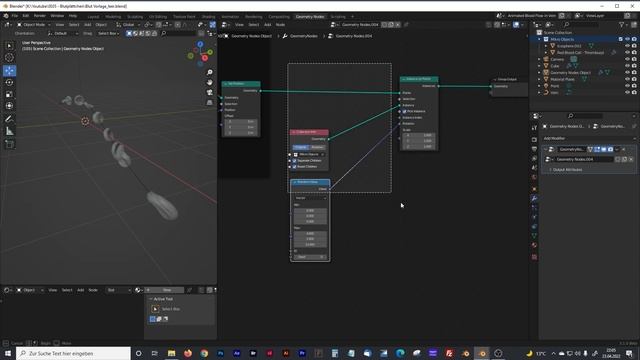Switch perspective/orthographic grid gizmo
The image size is (640, 360).
pyautogui.click(x=209, y=103)
